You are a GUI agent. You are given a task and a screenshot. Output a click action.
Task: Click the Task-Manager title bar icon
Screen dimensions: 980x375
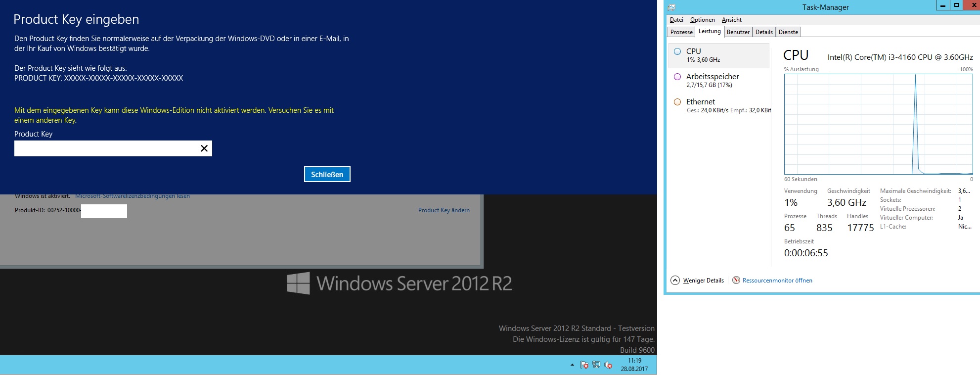(x=671, y=7)
